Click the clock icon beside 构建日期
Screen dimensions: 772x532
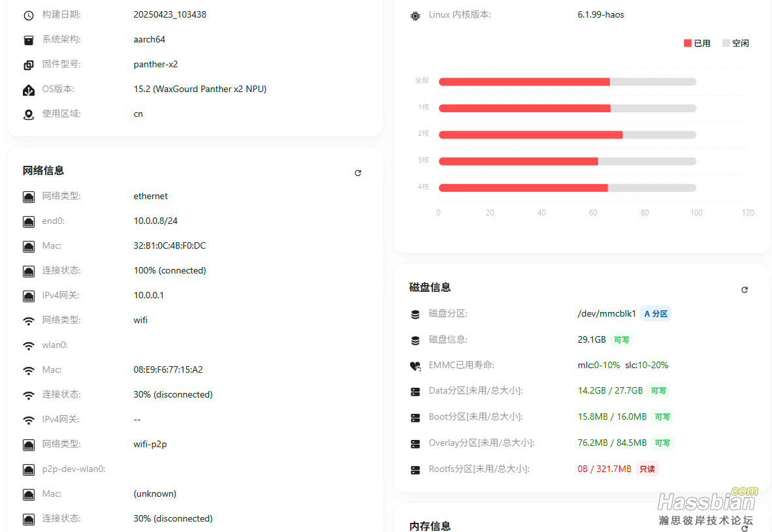pos(29,15)
